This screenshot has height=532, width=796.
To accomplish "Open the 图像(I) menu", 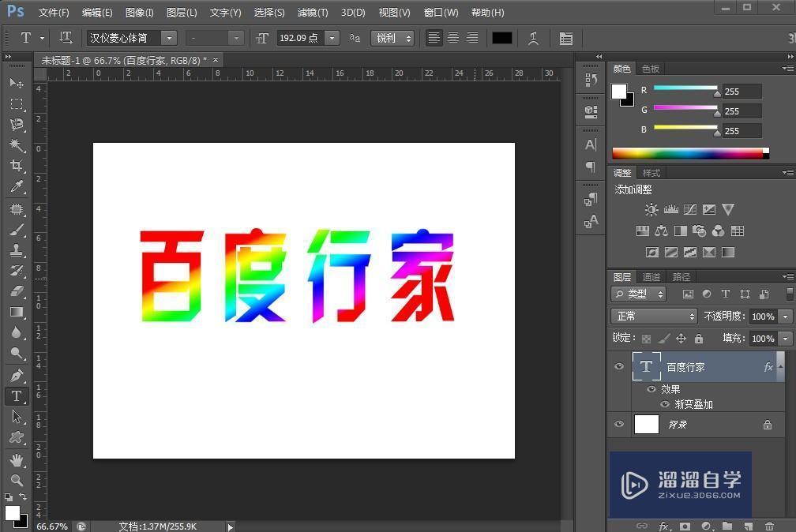I will [x=140, y=13].
